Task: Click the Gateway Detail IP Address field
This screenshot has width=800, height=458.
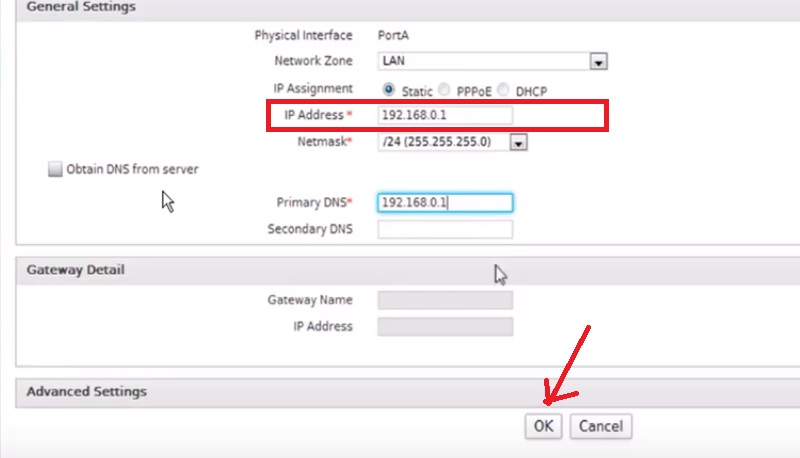Action: [x=445, y=327]
